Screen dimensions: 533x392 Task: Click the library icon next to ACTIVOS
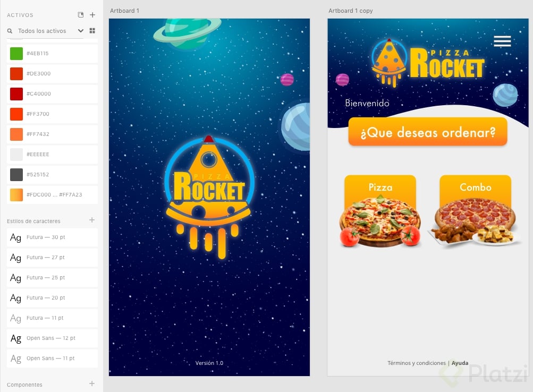pos(81,14)
